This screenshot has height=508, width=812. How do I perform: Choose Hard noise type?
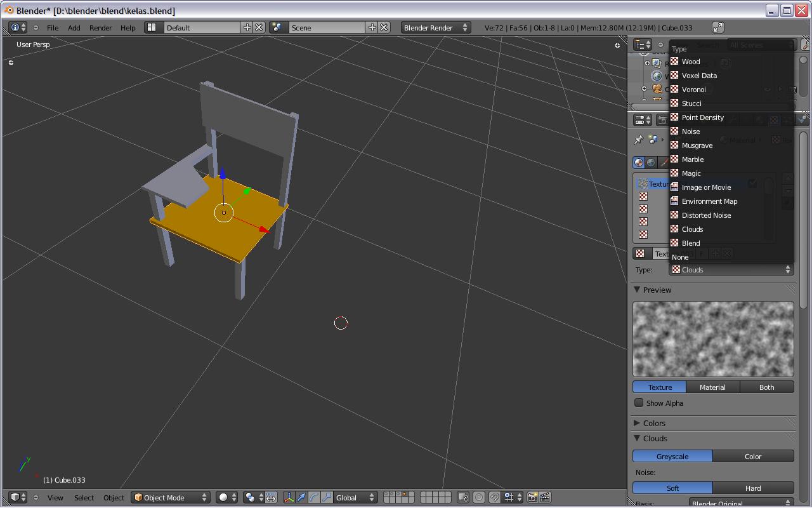tap(753, 488)
